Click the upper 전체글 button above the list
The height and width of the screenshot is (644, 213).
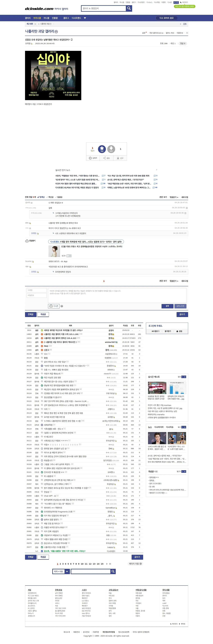pyautogui.click(x=31, y=314)
